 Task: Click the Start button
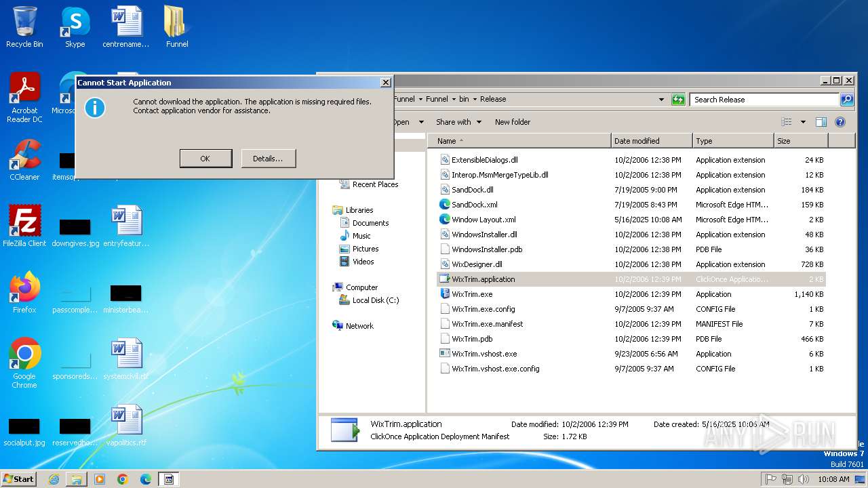coord(19,479)
